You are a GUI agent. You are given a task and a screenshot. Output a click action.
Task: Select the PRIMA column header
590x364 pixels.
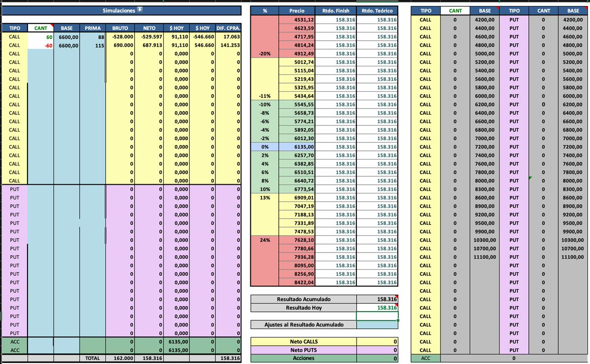[x=92, y=28]
